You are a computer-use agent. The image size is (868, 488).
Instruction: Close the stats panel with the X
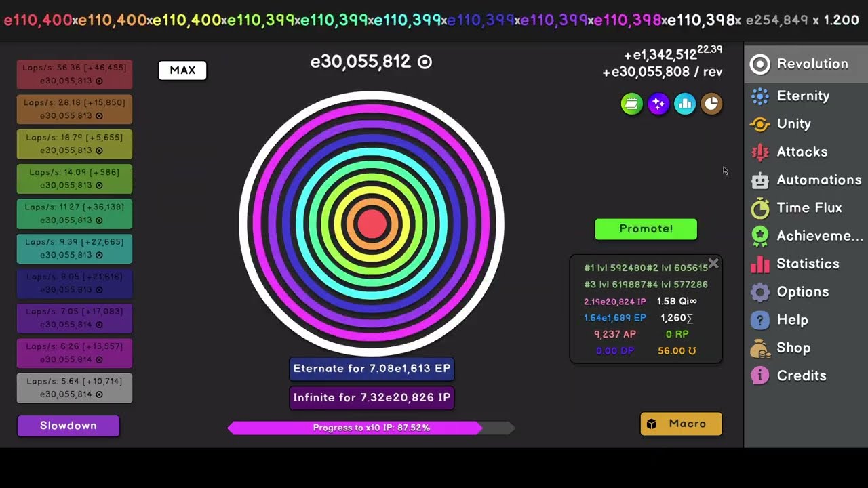coord(713,264)
